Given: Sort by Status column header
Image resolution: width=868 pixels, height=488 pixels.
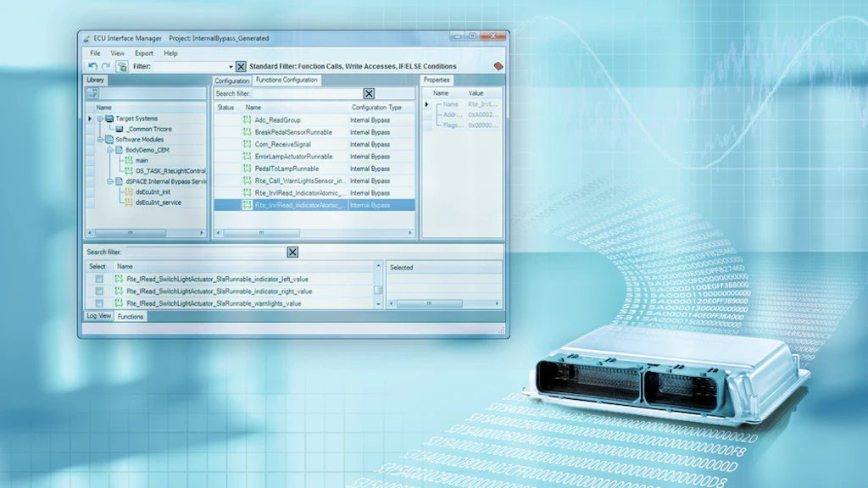Looking at the screenshot, I should (225, 108).
